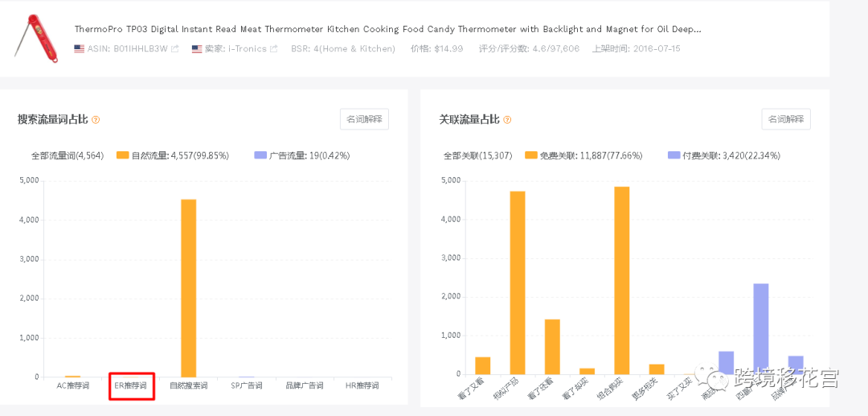The image size is (868, 416).
Task: Click the tall 自然搜索词 orange bar
Action: [x=189, y=288]
